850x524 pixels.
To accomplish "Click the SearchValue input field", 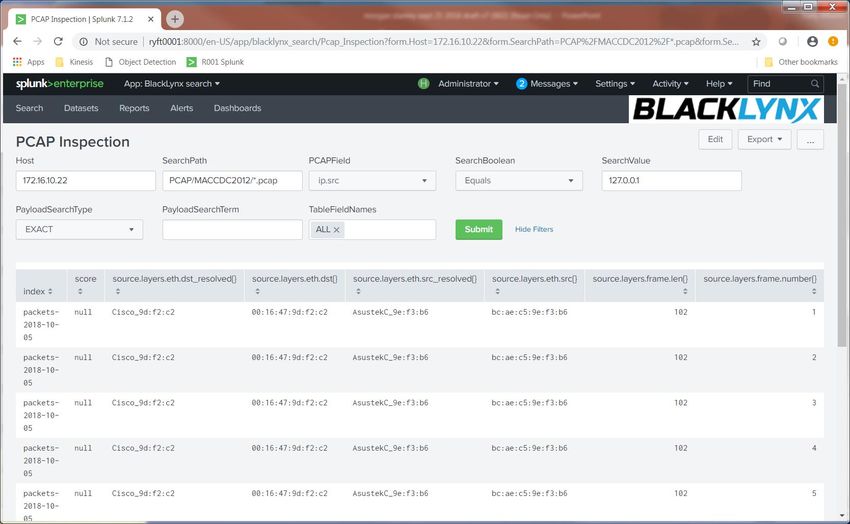I will pos(671,180).
